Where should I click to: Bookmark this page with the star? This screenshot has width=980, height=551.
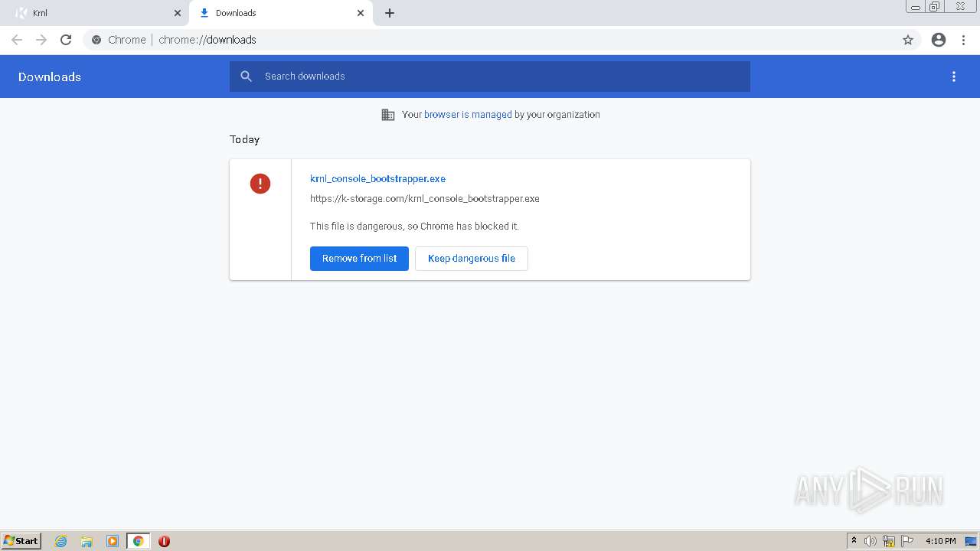pos(908,40)
